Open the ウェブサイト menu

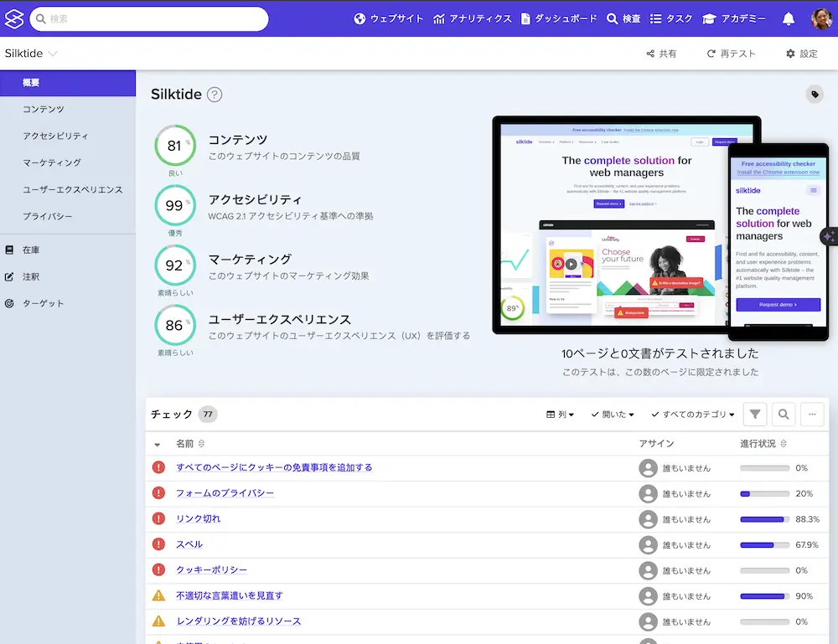389,18
